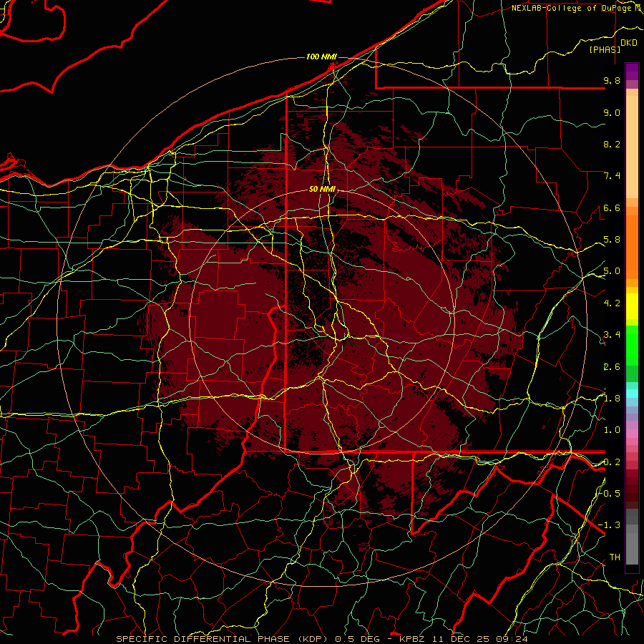This screenshot has width=644, height=644.
Task: Click the 6.6 value on the legend
Action: (x=612, y=208)
